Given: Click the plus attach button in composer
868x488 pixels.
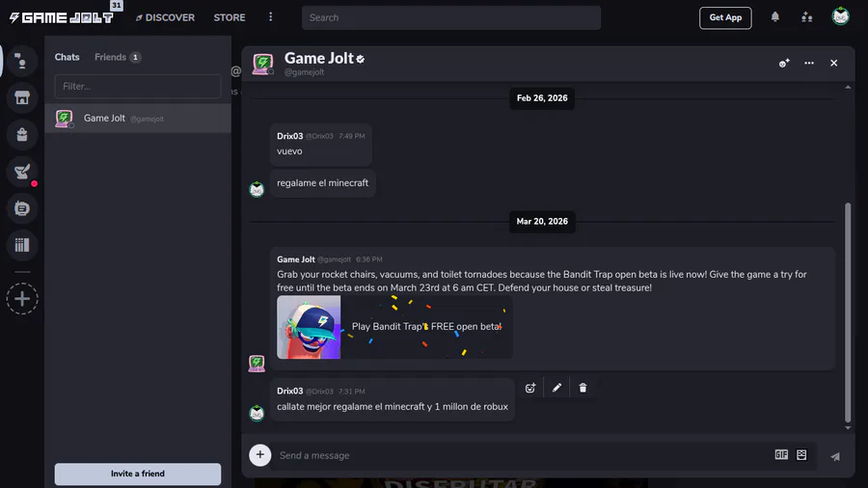Looking at the screenshot, I should pyautogui.click(x=260, y=455).
